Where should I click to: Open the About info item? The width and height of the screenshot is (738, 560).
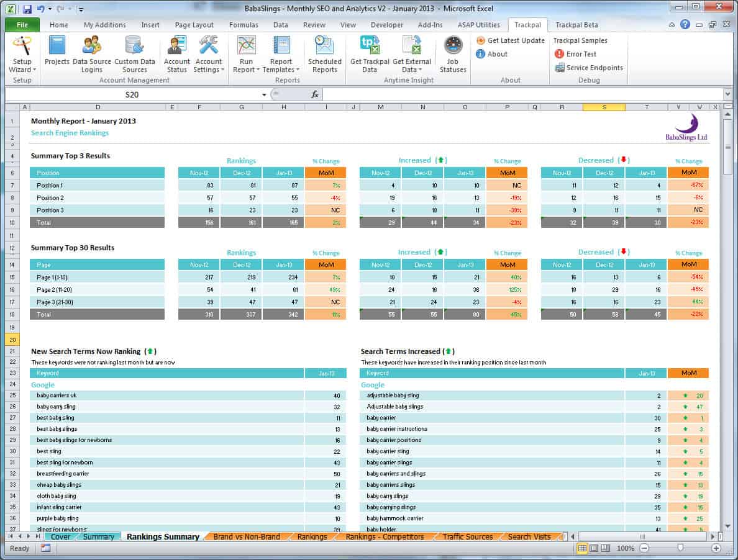point(492,54)
